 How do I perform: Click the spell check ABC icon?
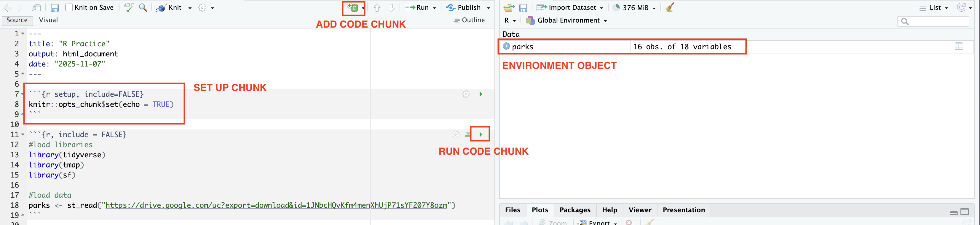[x=129, y=8]
